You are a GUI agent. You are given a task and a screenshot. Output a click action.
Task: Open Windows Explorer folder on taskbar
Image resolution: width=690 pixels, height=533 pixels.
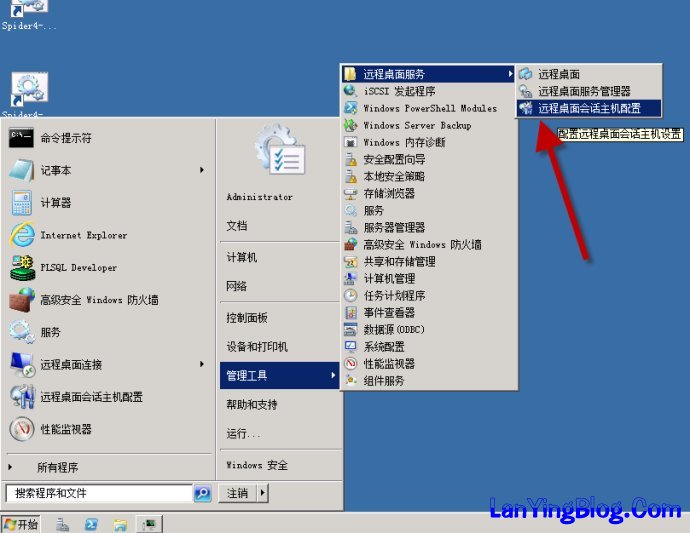pyautogui.click(x=120, y=524)
